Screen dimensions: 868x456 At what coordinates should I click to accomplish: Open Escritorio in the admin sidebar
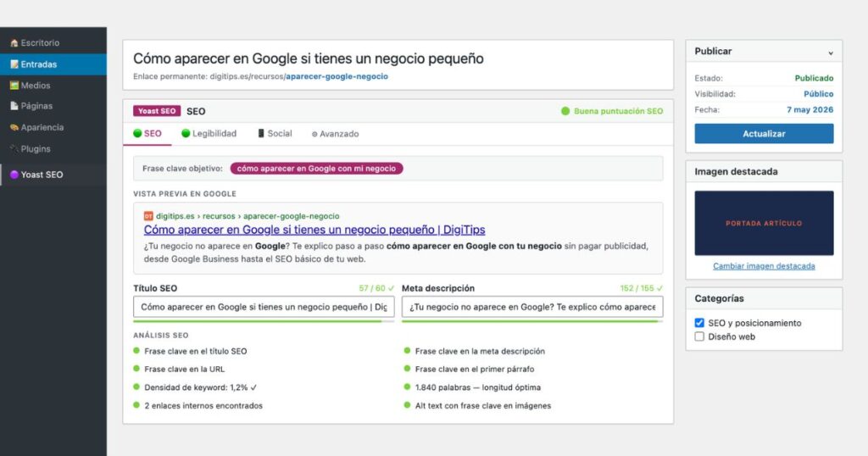coord(53,42)
